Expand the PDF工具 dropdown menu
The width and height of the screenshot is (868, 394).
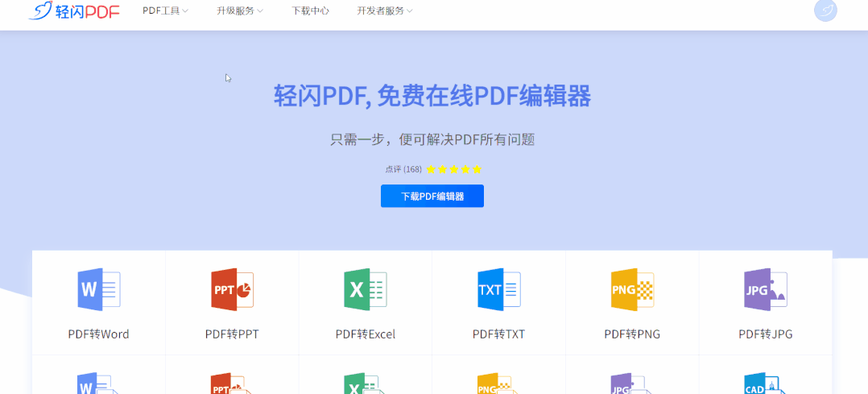pyautogui.click(x=166, y=10)
